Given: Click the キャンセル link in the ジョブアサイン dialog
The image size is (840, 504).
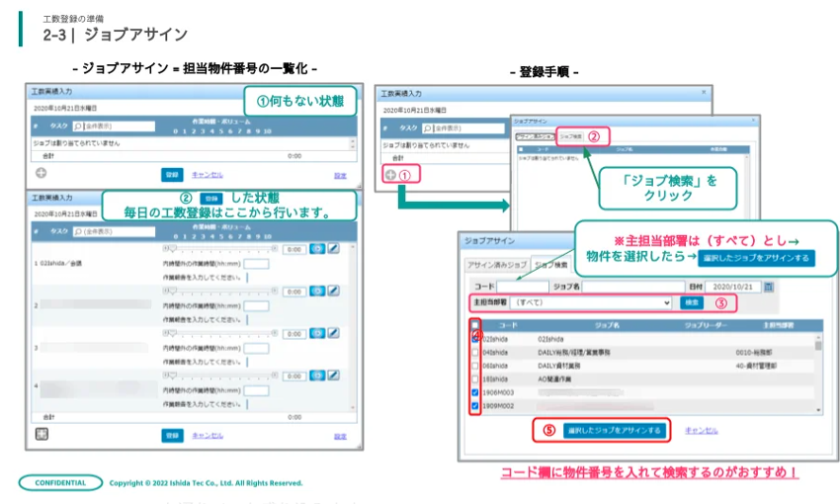Looking at the screenshot, I should tap(702, 431).
